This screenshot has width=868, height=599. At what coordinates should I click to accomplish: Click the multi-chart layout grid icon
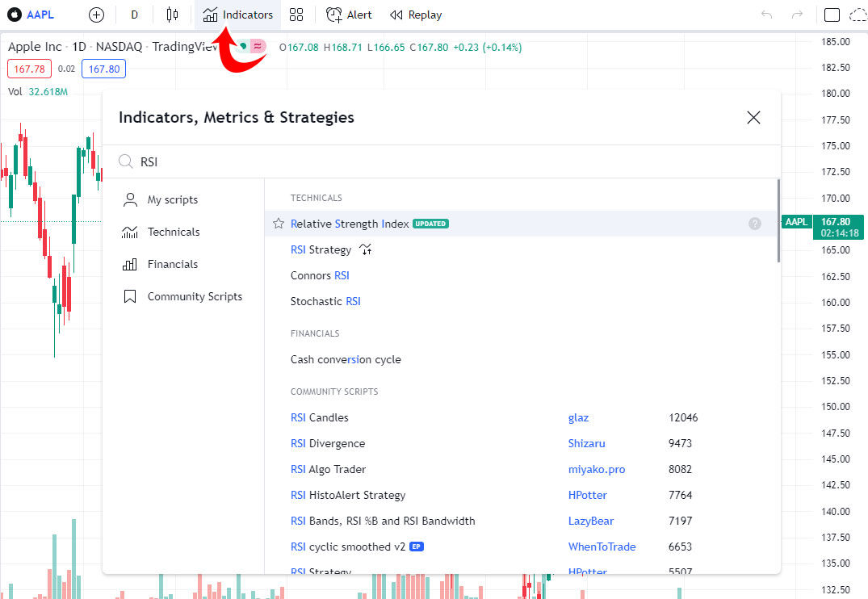click(x=296, y=14)
